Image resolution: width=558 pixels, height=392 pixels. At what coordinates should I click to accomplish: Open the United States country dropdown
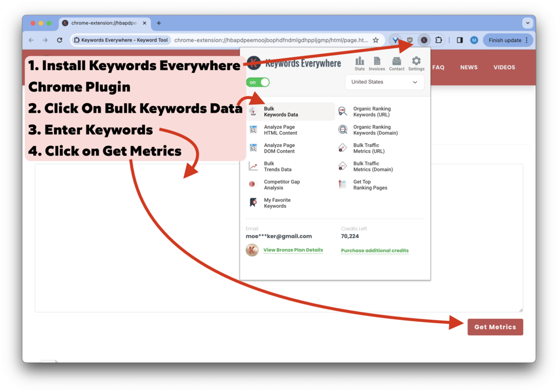(384, 82)
